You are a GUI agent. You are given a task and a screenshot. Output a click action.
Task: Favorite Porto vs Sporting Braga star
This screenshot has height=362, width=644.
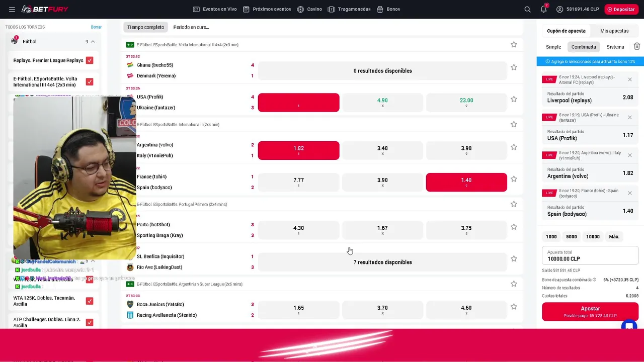(x=514, y=227)
